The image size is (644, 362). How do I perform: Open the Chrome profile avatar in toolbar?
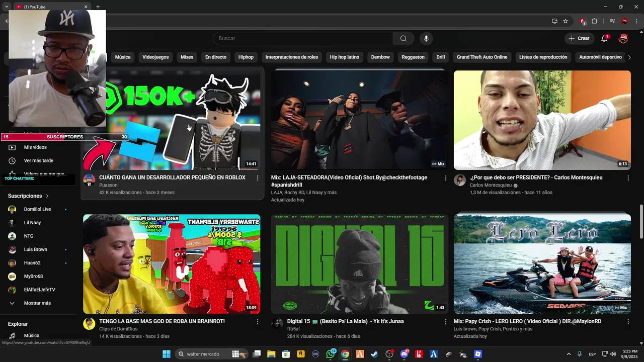coord(624,21)
